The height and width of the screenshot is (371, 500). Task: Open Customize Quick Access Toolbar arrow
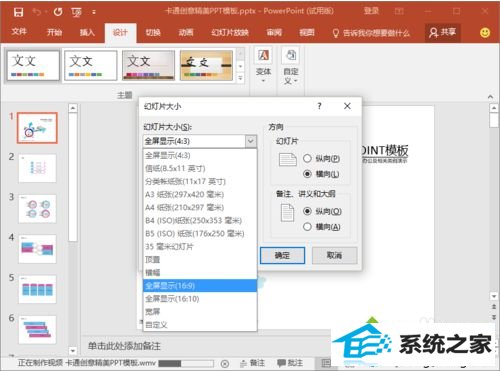pyautogui.click(x=94, y=12)
